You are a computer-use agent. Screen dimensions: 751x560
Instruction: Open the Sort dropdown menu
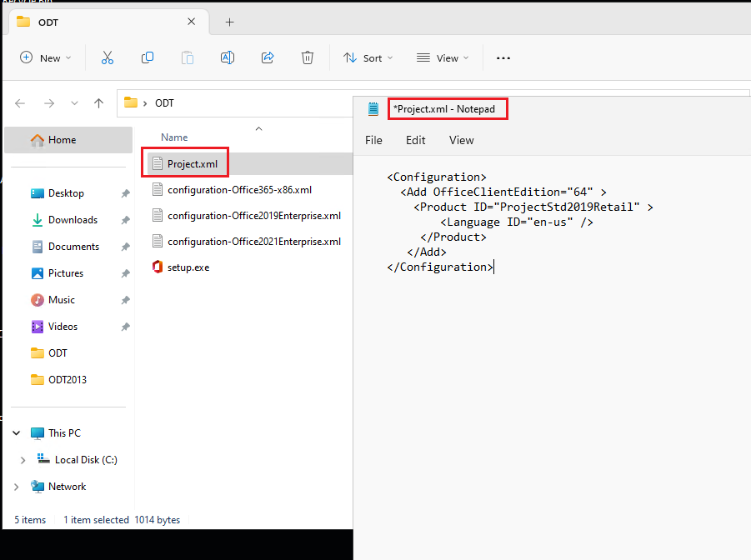pos(368,58)
